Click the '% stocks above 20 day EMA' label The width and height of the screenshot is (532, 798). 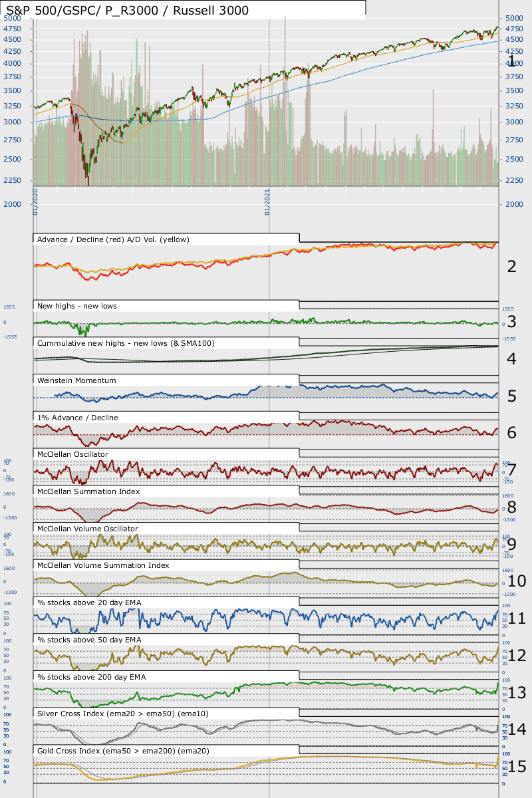click(x=89, y=602)
